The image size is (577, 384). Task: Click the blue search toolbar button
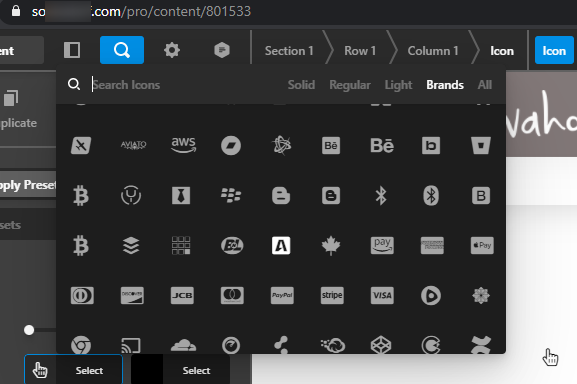122,50
